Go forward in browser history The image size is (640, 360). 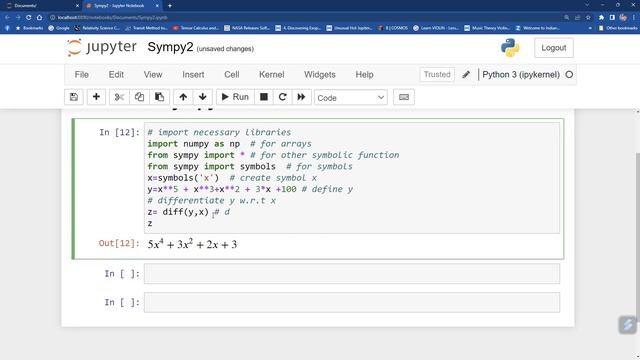18,18
